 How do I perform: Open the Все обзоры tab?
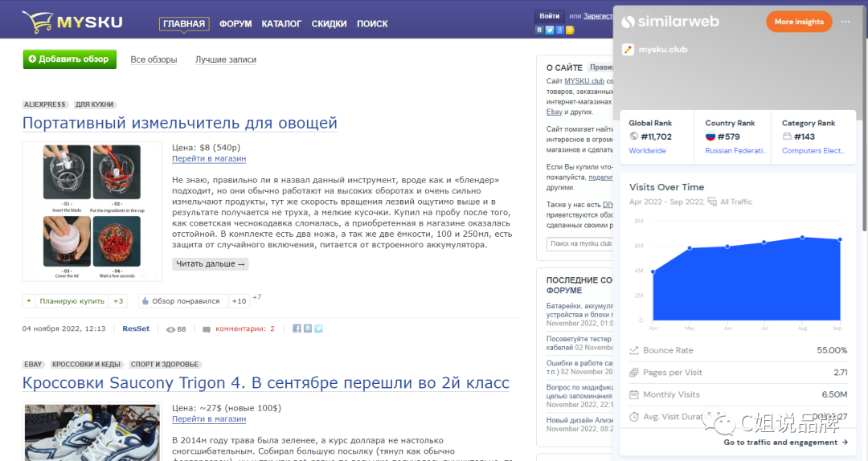click(154, 59)
